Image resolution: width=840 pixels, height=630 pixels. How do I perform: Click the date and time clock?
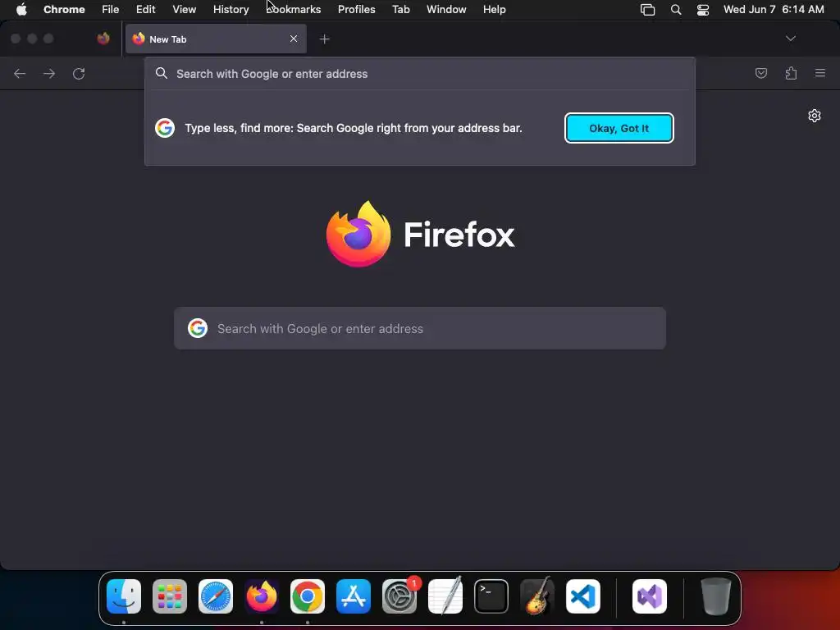pyautogui.click(x=774, y=10)
